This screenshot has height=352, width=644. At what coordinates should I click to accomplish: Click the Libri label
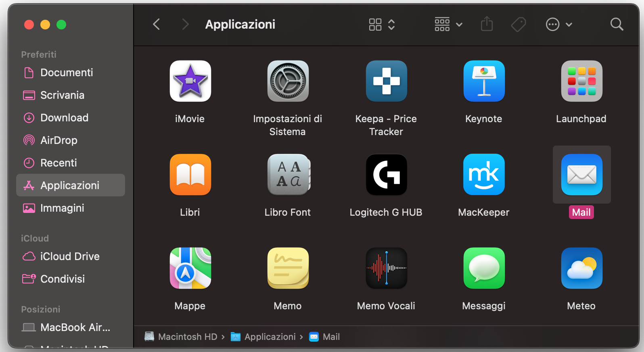pos(190,212)
